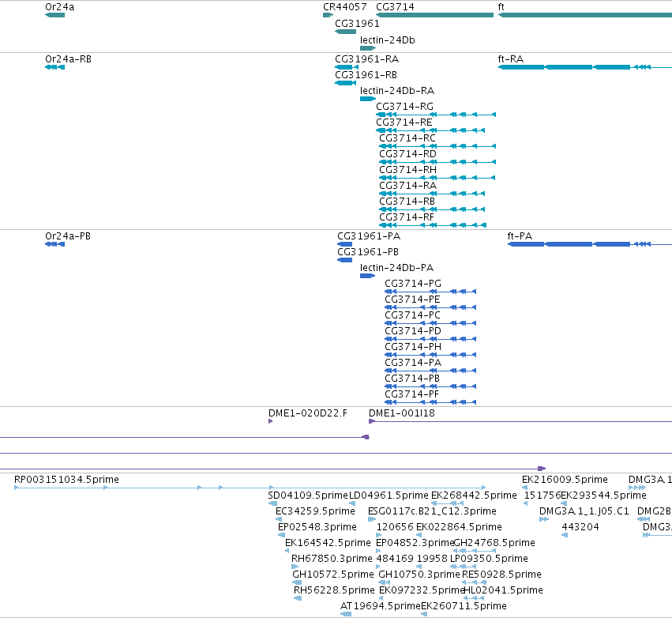Image resolution: width=672 pixels, height=618 pixels.
Task: Select the CG3714 gene bar glyph
Action: tap(434, 15)
